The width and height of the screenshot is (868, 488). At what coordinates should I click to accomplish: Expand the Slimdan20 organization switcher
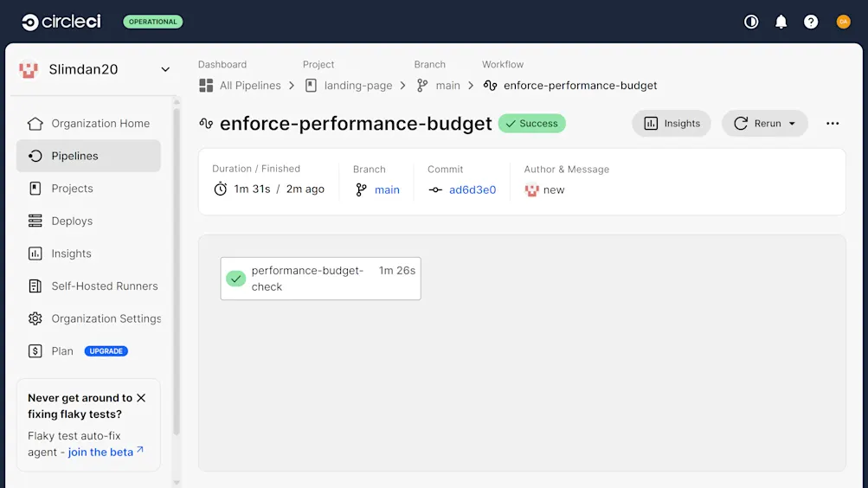[x=165, y=70]
